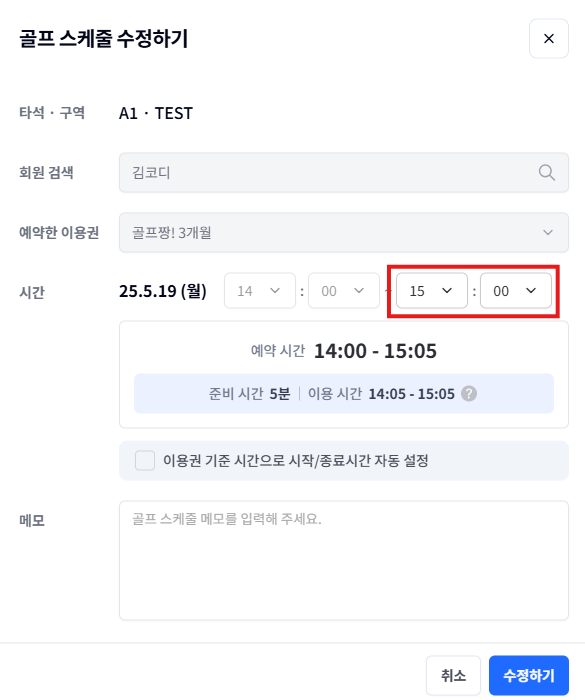
Task: Click the reservation time 14:00 - 15:05 text
Action: pos(375,351)
